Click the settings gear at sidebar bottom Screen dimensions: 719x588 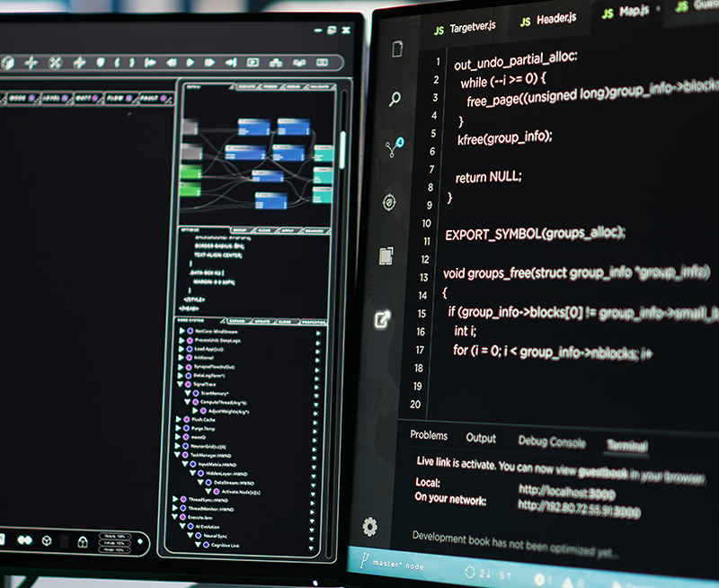(x=370, y=527)
